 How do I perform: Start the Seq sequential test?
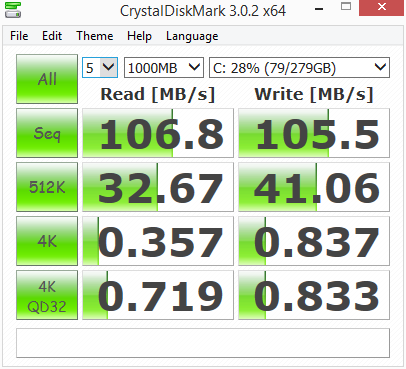tap(47, 133)
